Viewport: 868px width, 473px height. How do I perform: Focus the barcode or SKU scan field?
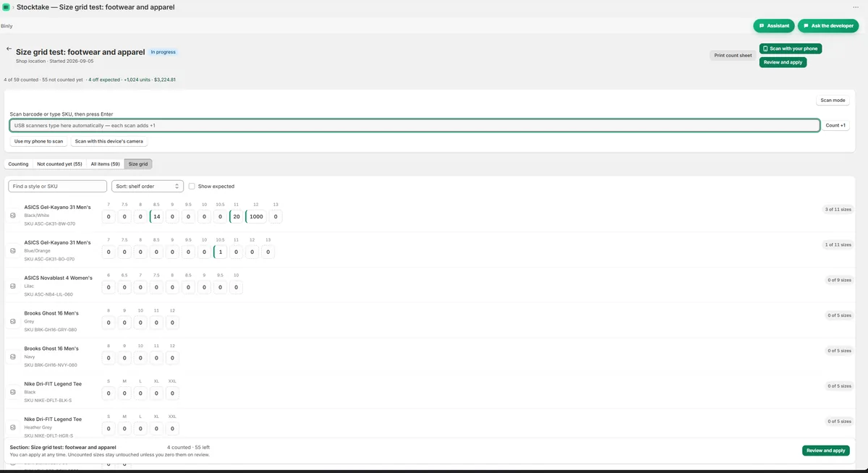tap(414, 125)
